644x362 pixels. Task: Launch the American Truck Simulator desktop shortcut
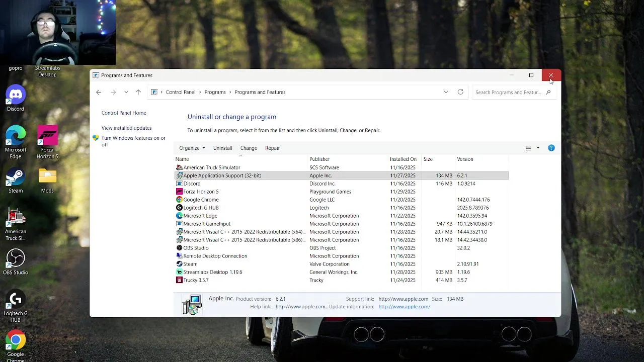16,225
